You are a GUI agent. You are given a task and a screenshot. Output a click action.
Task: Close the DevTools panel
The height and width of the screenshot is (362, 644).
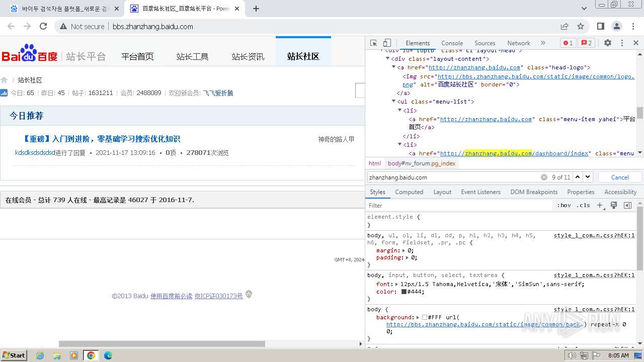click(636, 43)
